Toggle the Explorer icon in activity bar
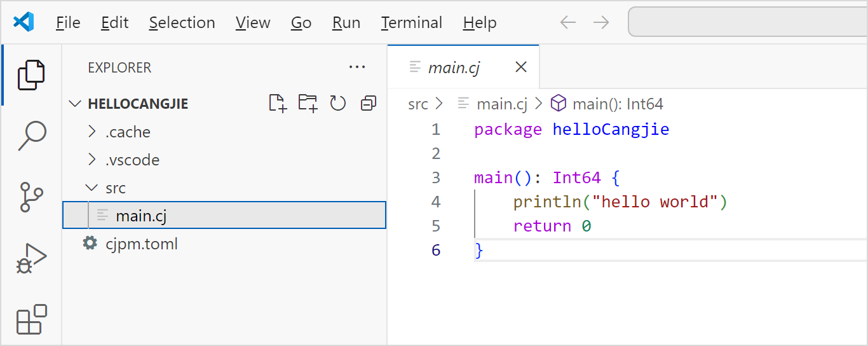Image resolution: width=868 pixels, height=346 pixels. pos(31,74)
